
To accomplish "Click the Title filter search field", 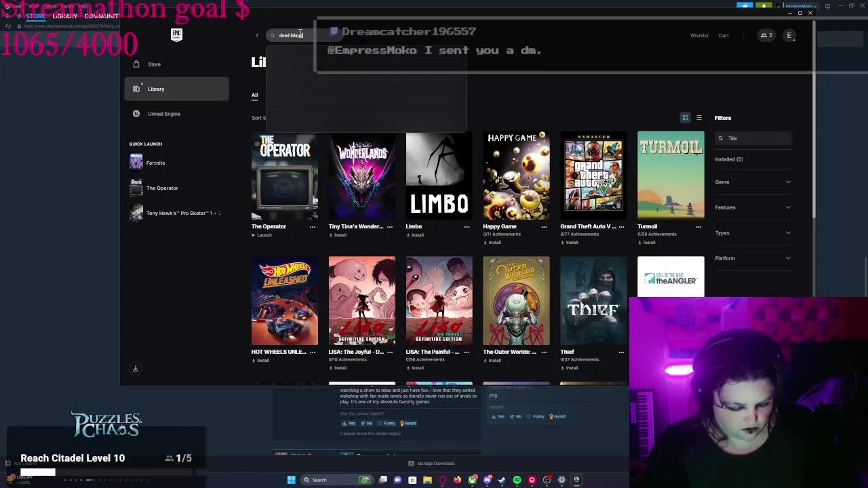I will pyautogui.click(x=753, y=138).
